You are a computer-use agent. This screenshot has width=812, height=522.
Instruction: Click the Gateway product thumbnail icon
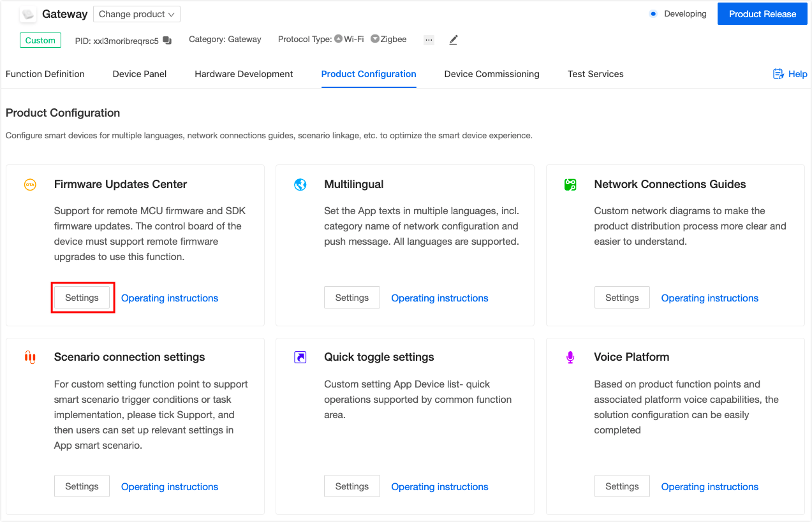28,14
